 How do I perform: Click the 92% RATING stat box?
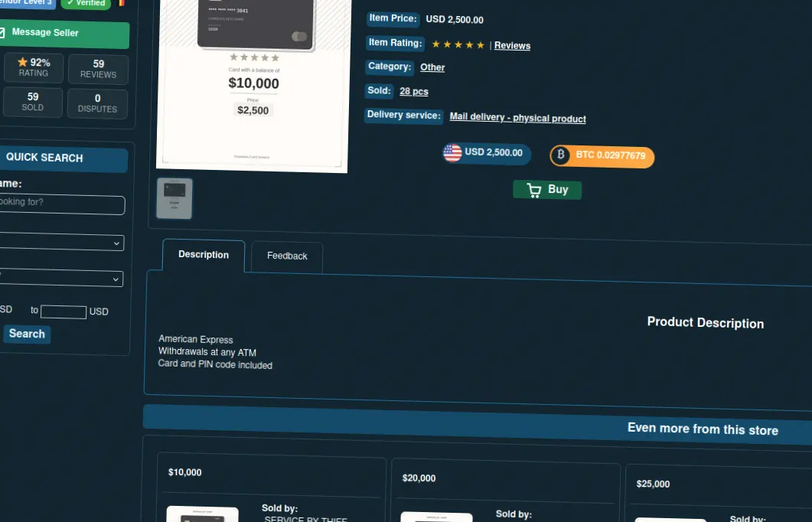[34, 67]
